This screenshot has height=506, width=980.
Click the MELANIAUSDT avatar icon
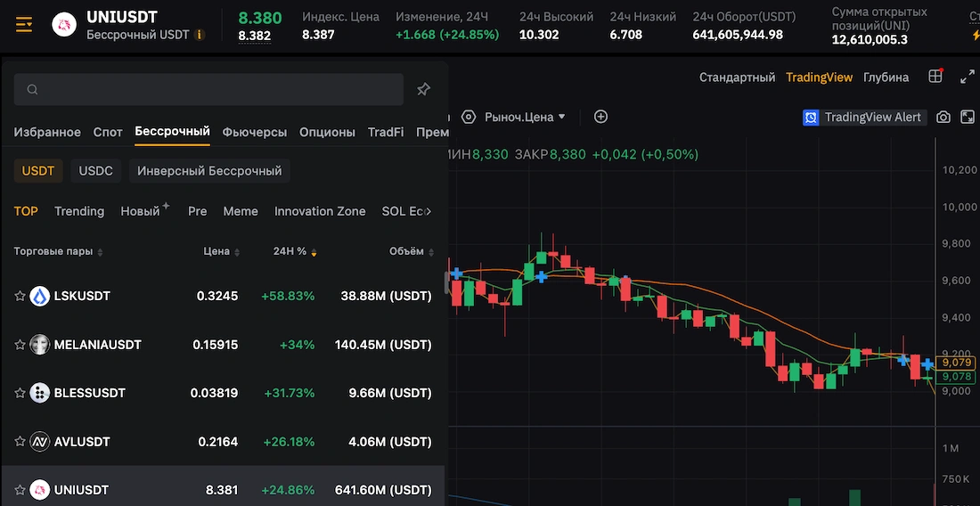pos(40,345)
